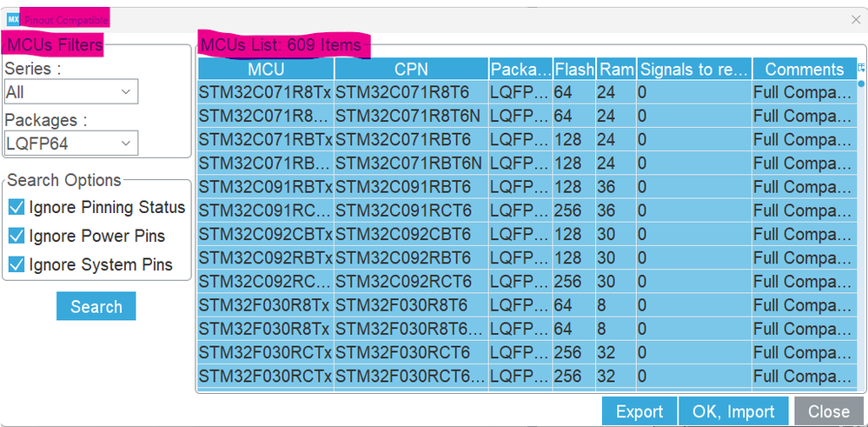Click the STM32C071R8Tx MCU cell

[x=266, y=92]
